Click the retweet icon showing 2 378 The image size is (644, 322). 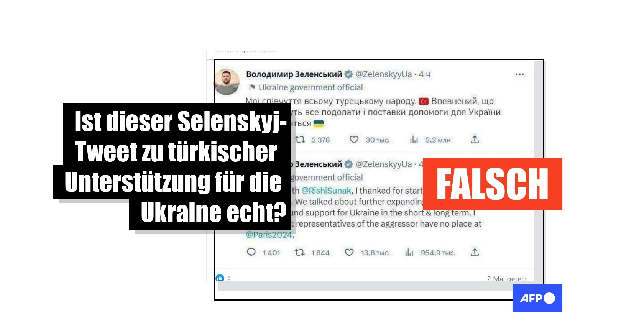(x=300, y=140)
